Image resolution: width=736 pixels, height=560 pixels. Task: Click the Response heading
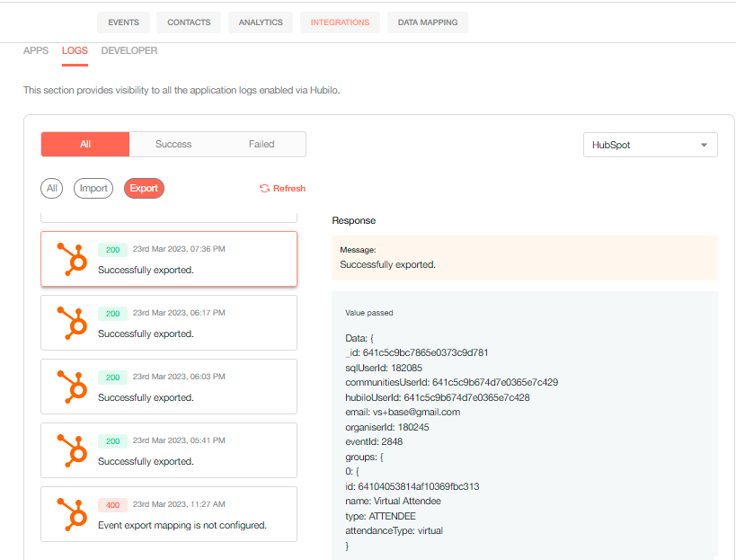(354, 220)
